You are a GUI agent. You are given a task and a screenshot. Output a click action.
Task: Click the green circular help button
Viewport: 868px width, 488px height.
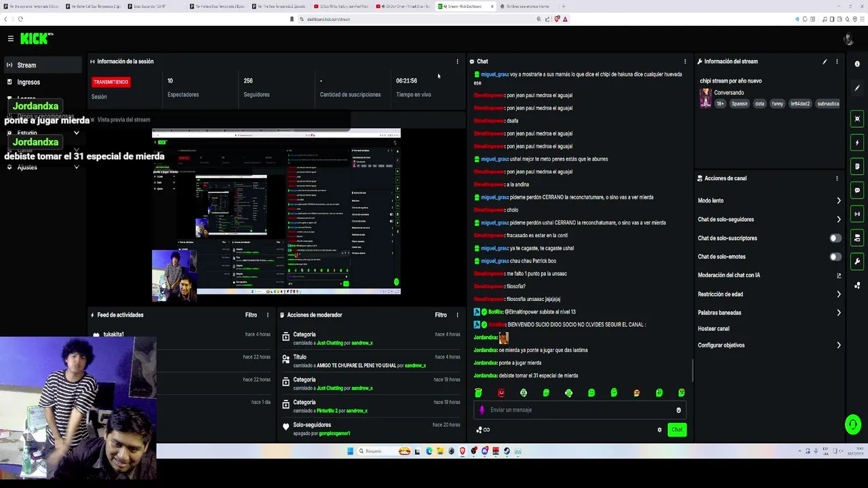[853, 425]
